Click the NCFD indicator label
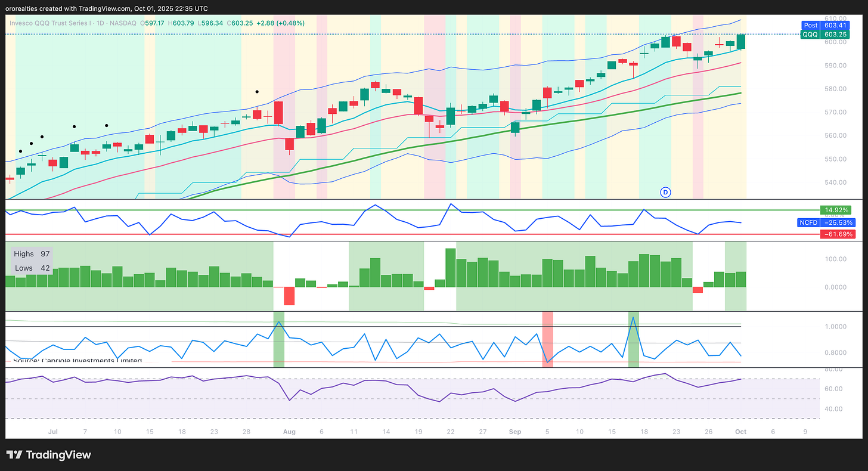The image size is (868, 471). 807,222
